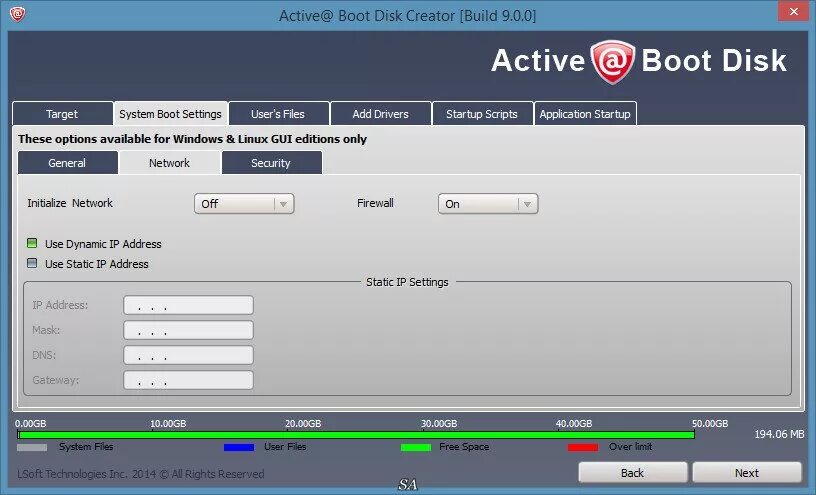Open the Security sub-tab
Screen dimensions: 816x495
pyautogui.click(x=271, y=163)
